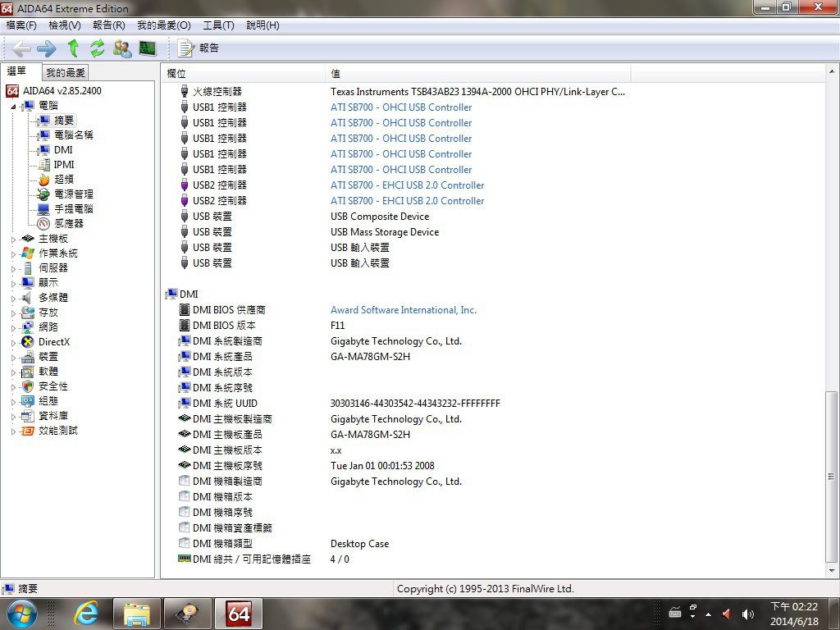Screen dimensions: 840x630
Task: Open first ATI SB700 - EHCI USB 2.0 link
Action: [x=407, y=185]
